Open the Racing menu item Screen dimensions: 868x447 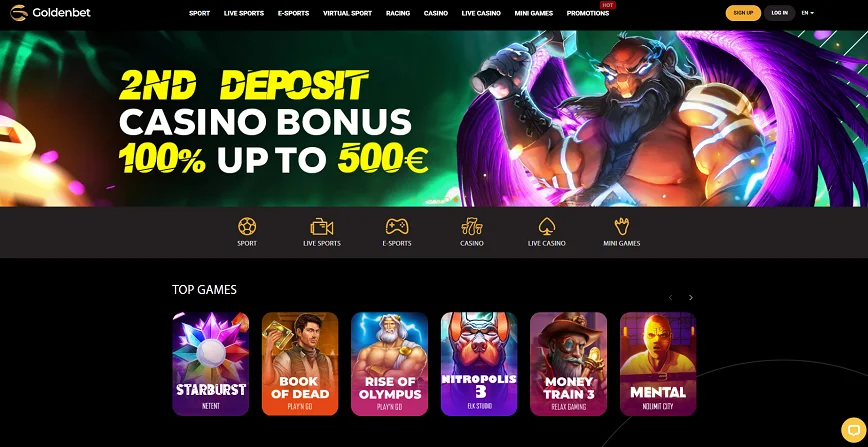(397, 13)
